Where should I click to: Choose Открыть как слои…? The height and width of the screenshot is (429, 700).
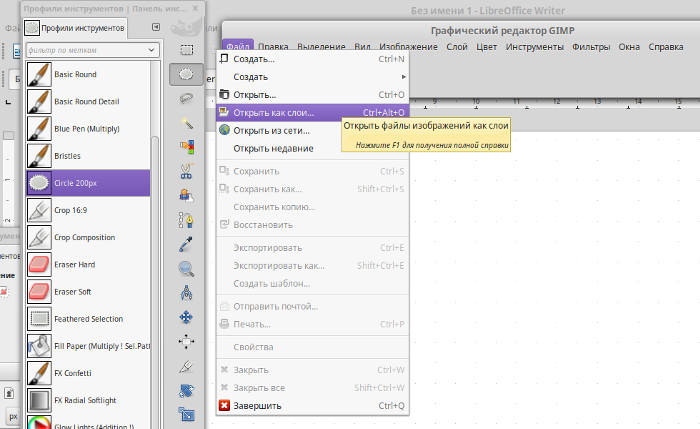312,112
